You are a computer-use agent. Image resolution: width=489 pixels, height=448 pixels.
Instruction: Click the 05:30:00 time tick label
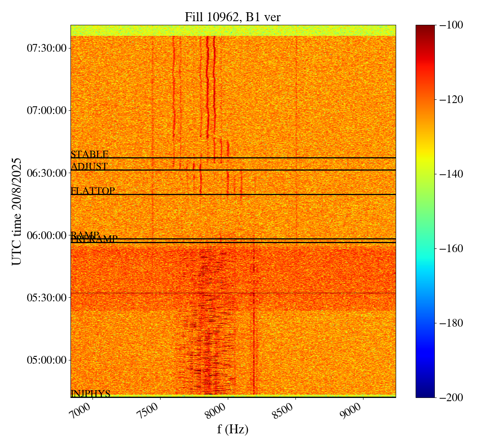tap(46, 298)
